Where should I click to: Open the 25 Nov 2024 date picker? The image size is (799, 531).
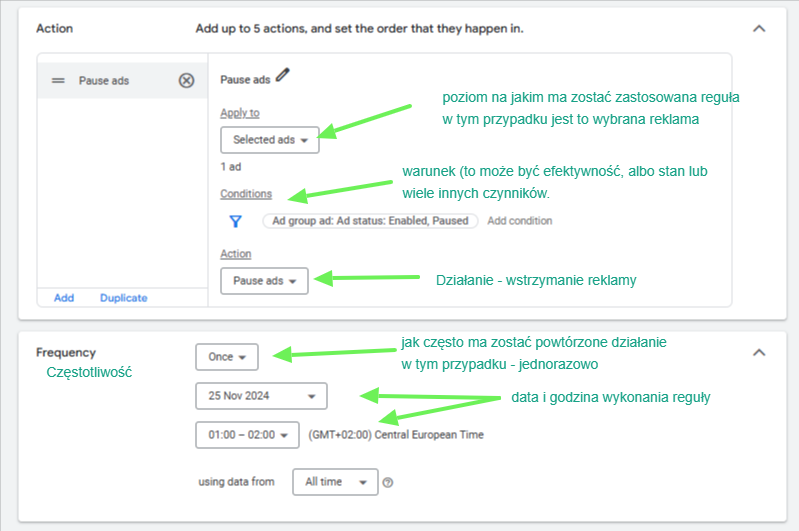[x=261, y=396]
